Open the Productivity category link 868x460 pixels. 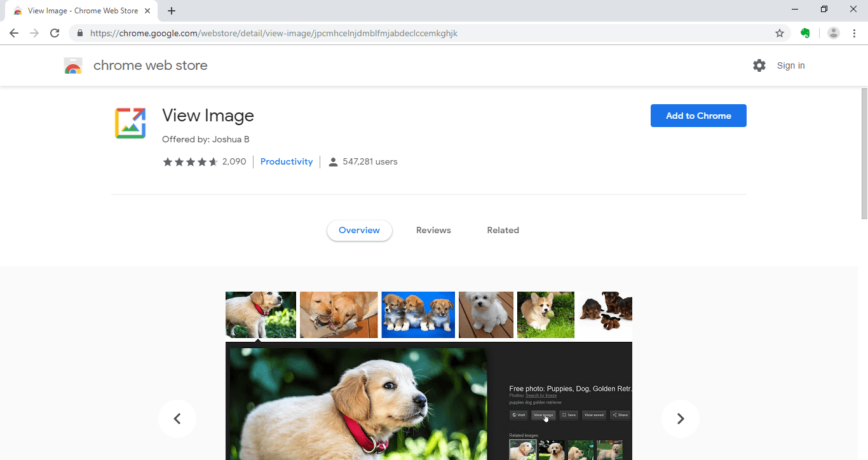[x=287, y=162]
